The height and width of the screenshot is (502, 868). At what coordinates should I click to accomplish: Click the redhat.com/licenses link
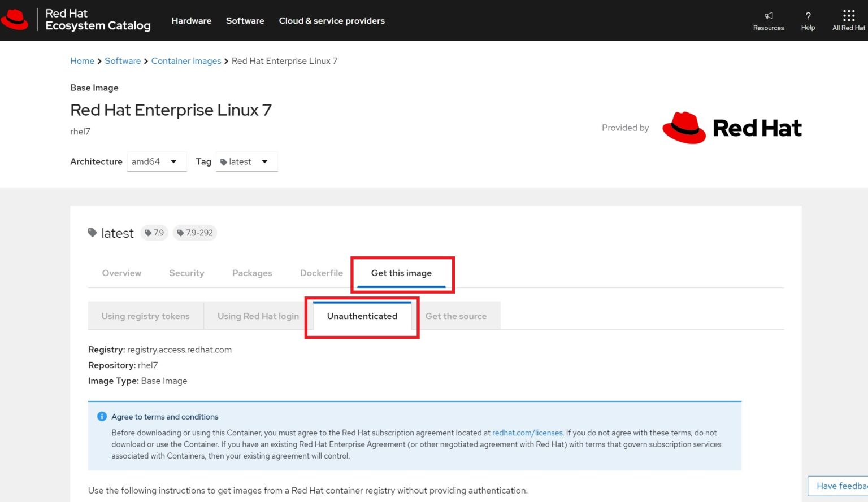click(527, 433)
